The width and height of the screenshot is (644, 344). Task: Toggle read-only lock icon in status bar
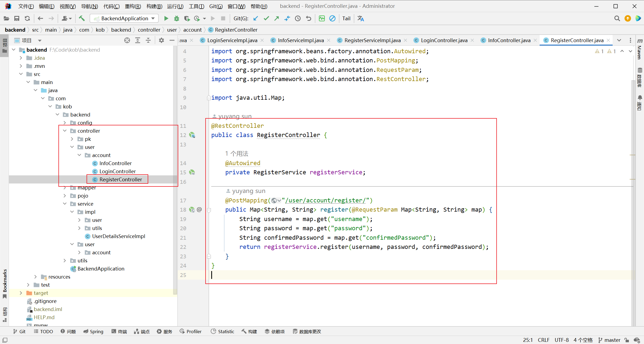click(x=627, y=340)
